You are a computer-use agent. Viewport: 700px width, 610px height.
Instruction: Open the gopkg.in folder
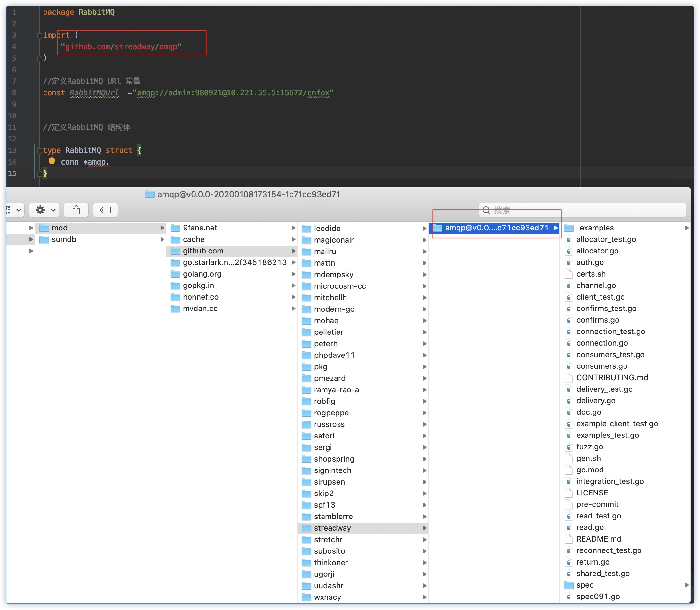tap(232, 285)
